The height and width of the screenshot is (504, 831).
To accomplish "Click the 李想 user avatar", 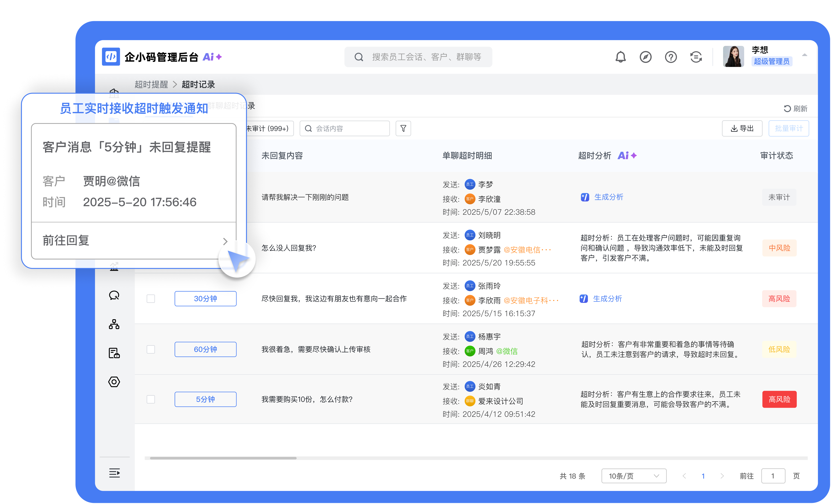I will pyautogui.click(x=733, y=56).
